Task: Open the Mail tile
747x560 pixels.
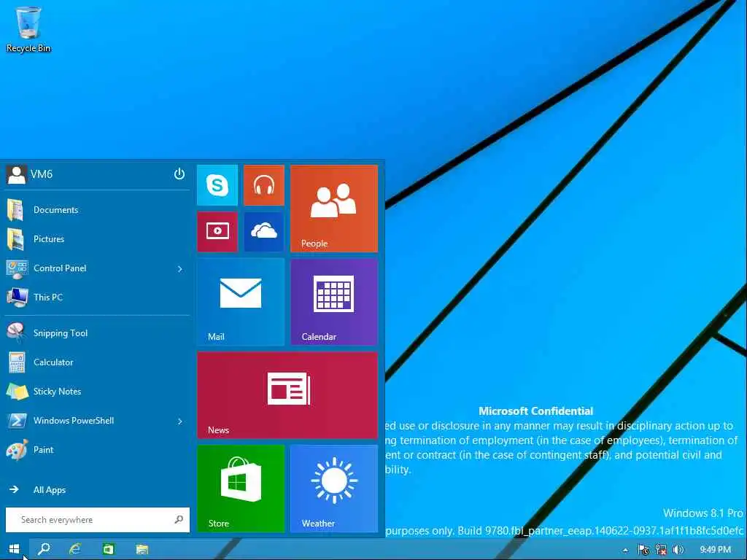Action: pyautogui.click(x=241, y=302)
